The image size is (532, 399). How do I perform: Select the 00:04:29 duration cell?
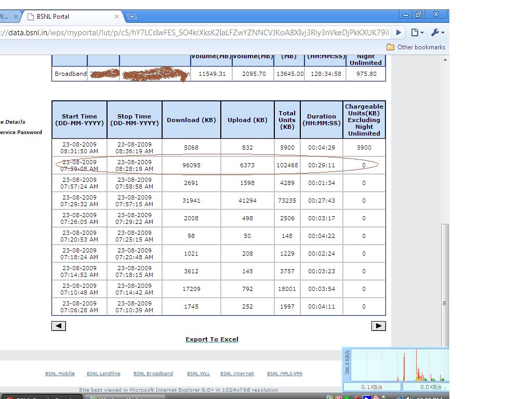[322, 148]
